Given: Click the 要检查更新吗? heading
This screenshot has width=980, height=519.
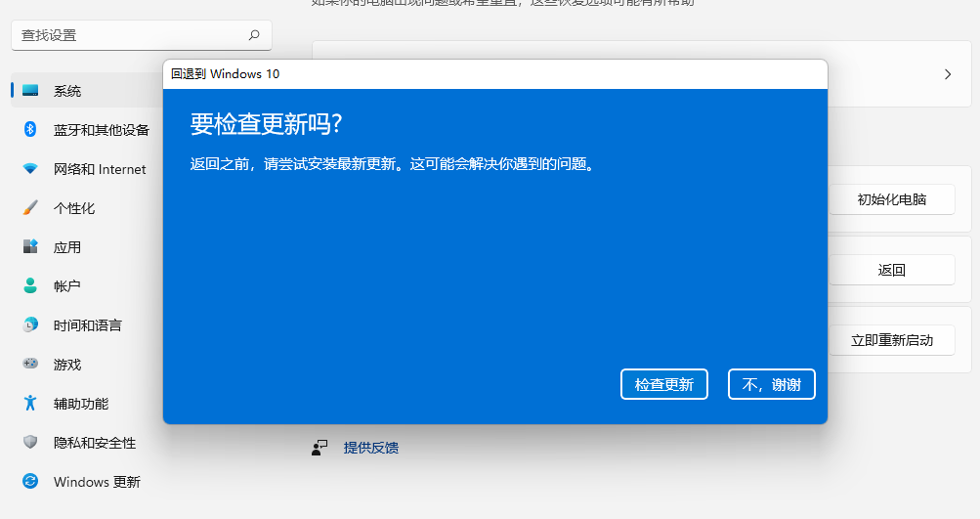Looking at the screenshot, I should (266, 124).
